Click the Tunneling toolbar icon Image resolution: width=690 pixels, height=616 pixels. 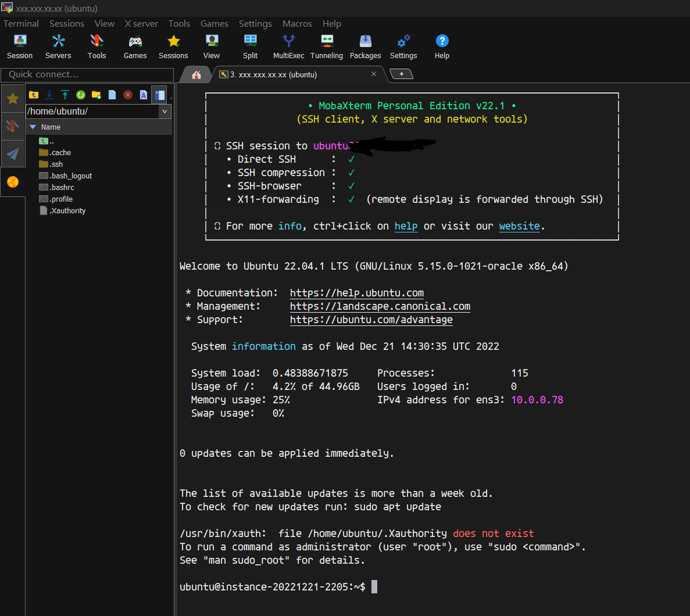click(x=326, y=46)
